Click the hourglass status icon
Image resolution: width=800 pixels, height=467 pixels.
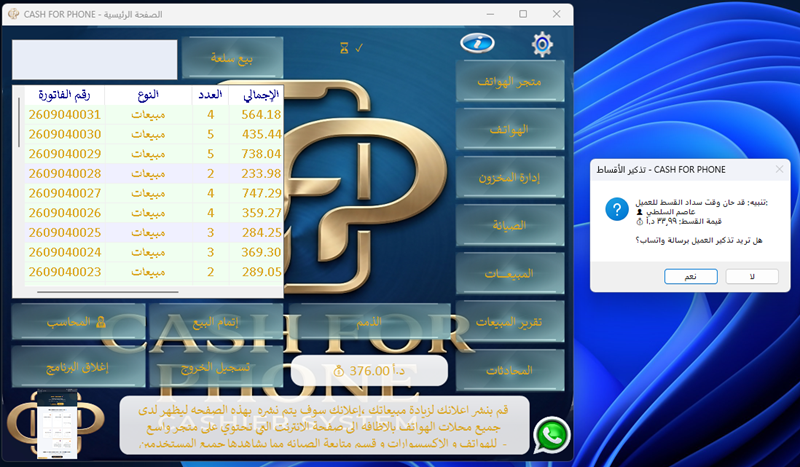click(x=344, y=48)
